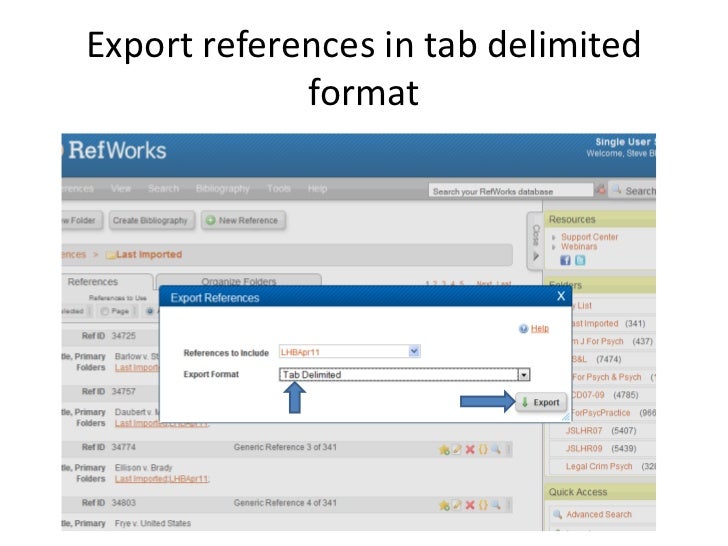Open the Bibliography menu
This screenshot has height=546, width=728.
[223, 189]
